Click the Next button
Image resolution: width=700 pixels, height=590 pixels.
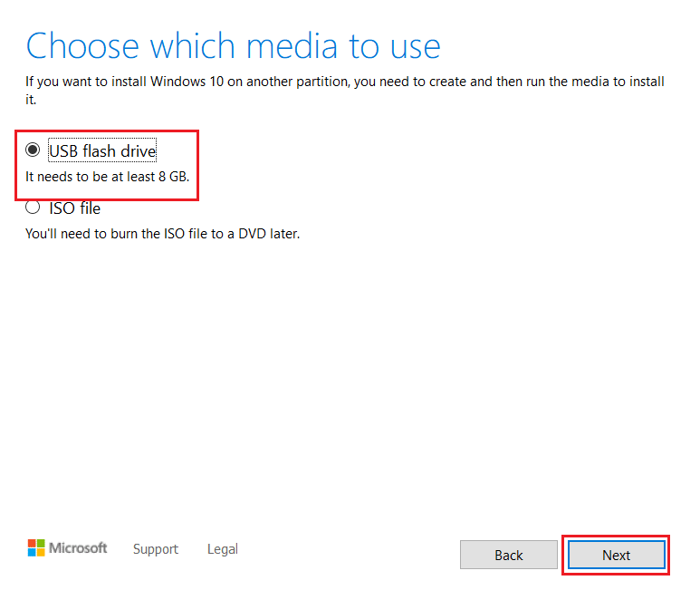tap(616, 555)
